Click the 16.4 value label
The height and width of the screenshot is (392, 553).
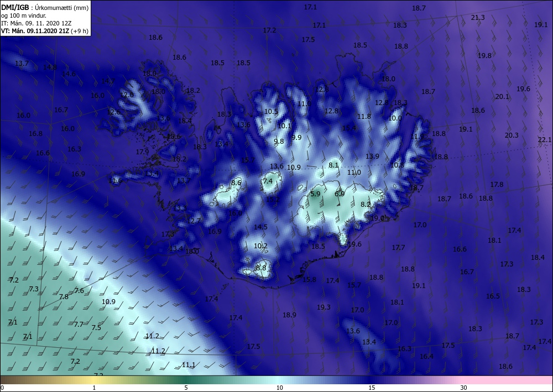click(x=426, y=357)
